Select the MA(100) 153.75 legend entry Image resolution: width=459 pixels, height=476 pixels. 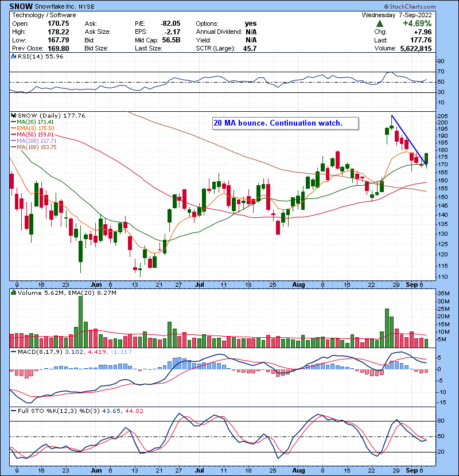pos(33,147)
